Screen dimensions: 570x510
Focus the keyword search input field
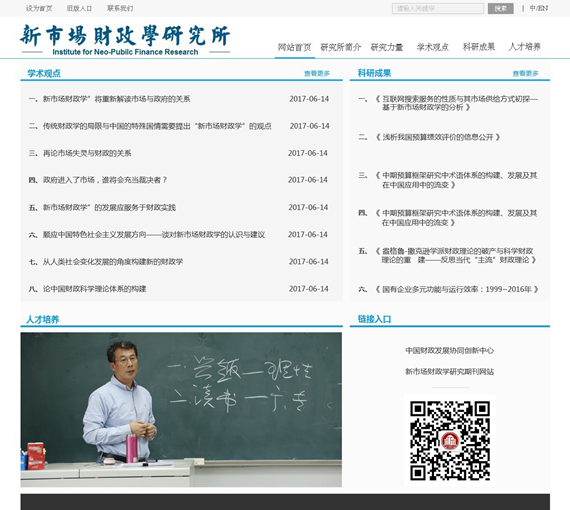pos(438,8)
